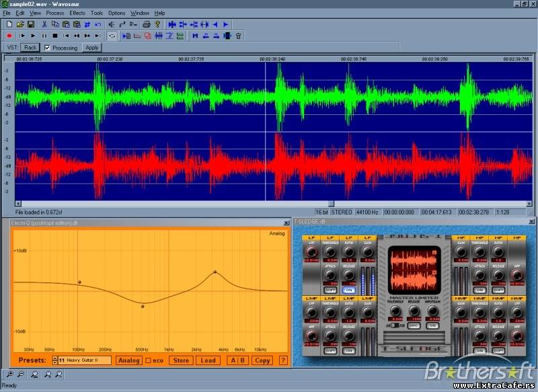Screen dimensions: 538x392
Task: Open help with the yellow question mark icon
Action: (x=157, y=24)
